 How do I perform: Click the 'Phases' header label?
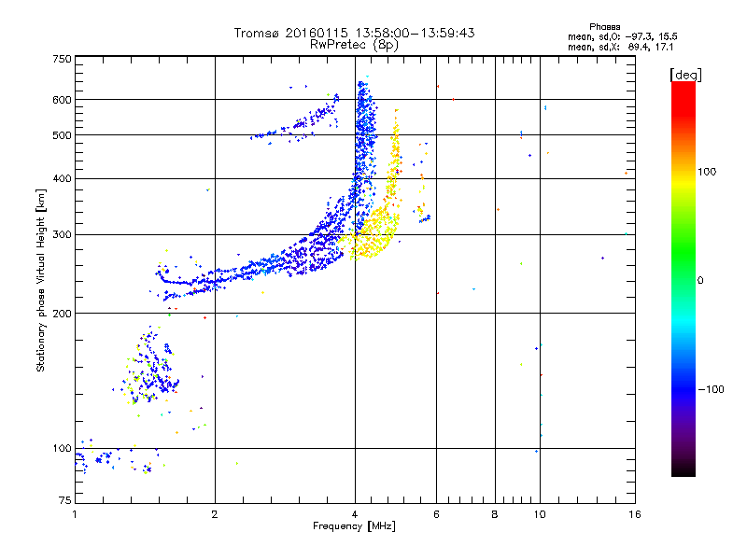[604, 27]
